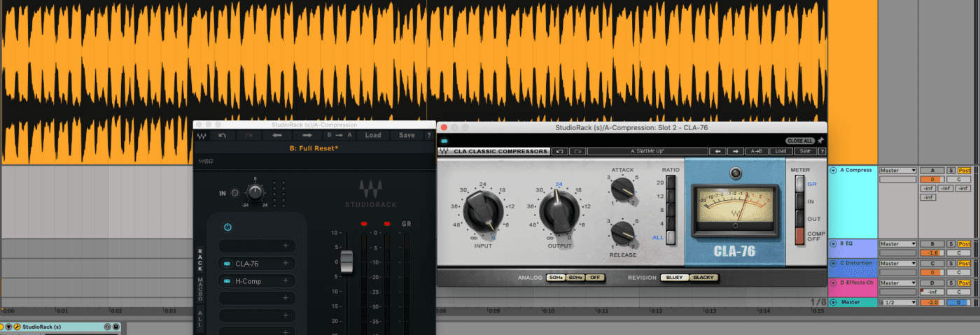Click the StudioRack input gain knob
Image resolution: width=980 pixels, height=335 pixels.
pos(255,192)
